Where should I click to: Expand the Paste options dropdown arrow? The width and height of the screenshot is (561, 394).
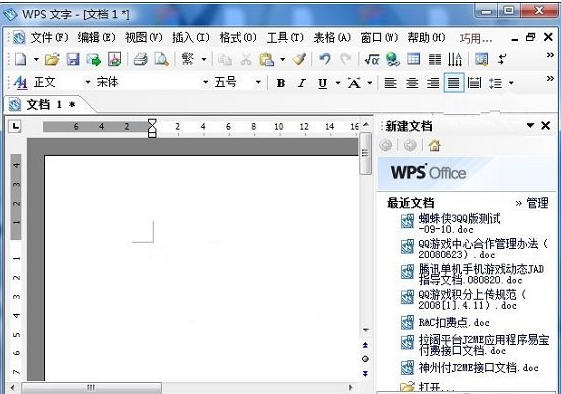click(x=283, y=59)
